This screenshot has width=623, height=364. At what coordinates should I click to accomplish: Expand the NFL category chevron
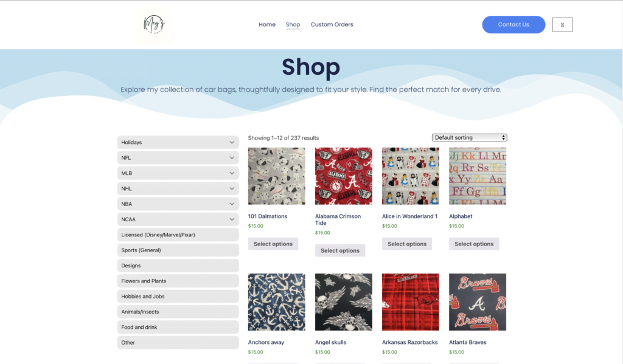[232, 157]
